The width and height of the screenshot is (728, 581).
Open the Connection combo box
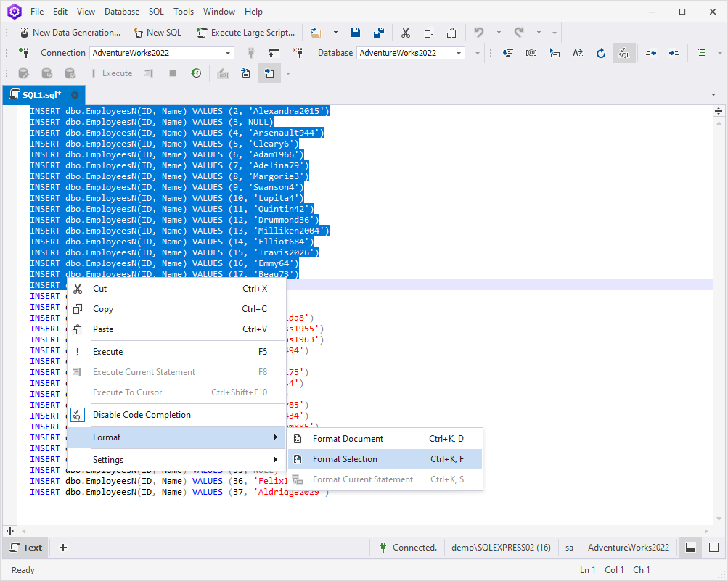[162, 53]
